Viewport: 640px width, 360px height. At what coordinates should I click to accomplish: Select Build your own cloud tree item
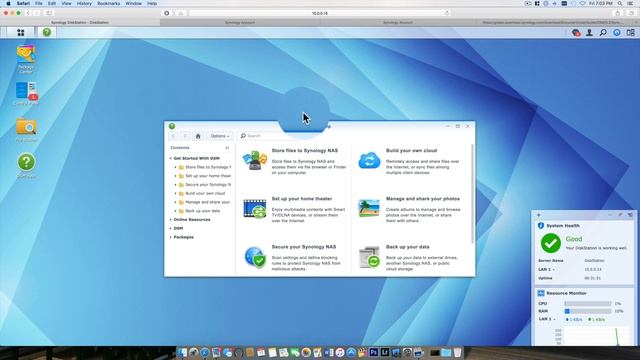pos(205,193)
